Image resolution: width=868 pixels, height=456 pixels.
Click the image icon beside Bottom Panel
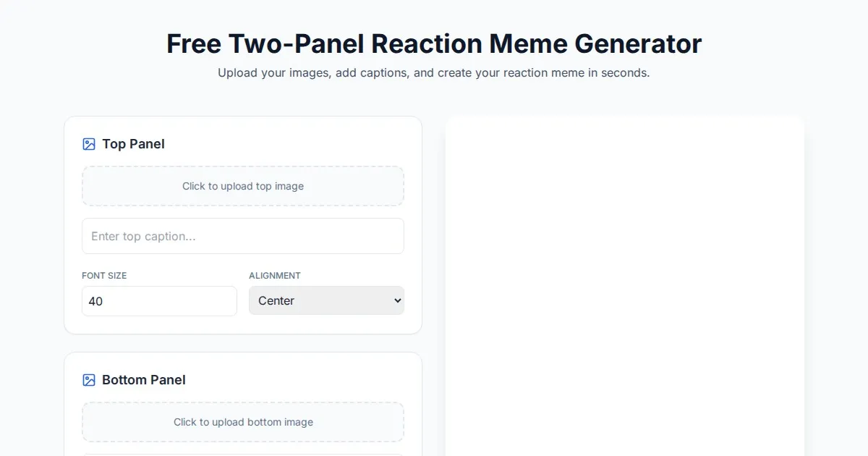click(89, 380)
